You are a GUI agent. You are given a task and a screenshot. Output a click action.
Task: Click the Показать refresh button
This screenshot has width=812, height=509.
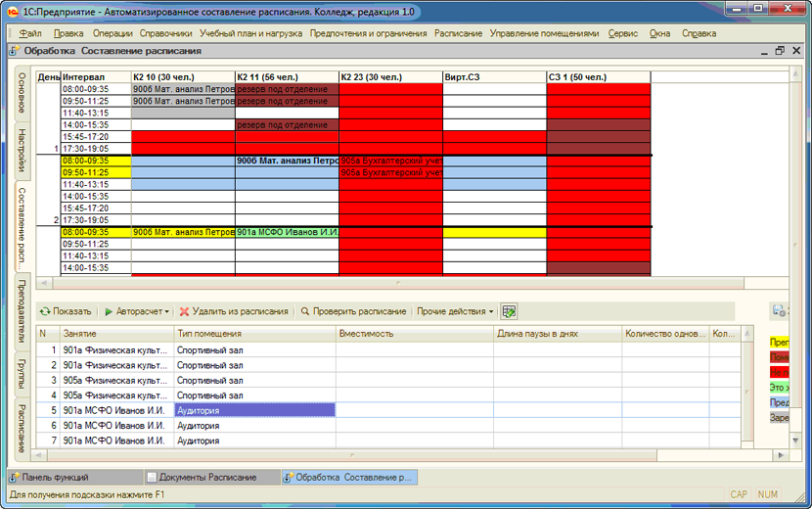pyautogui.click(x=65, y=311)
